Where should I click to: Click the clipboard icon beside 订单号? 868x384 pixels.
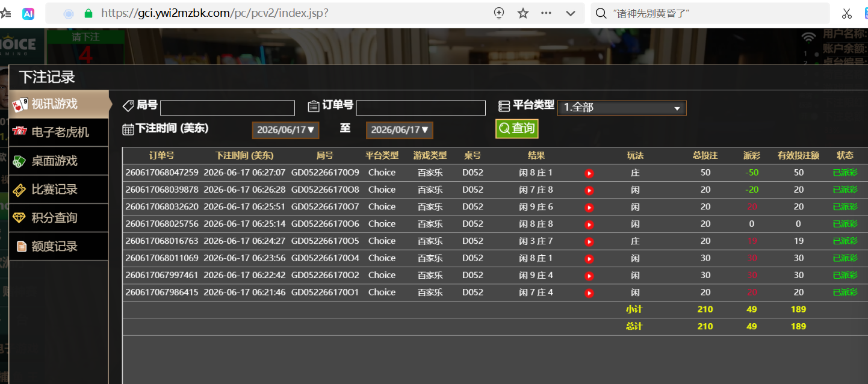coord(314,107)
